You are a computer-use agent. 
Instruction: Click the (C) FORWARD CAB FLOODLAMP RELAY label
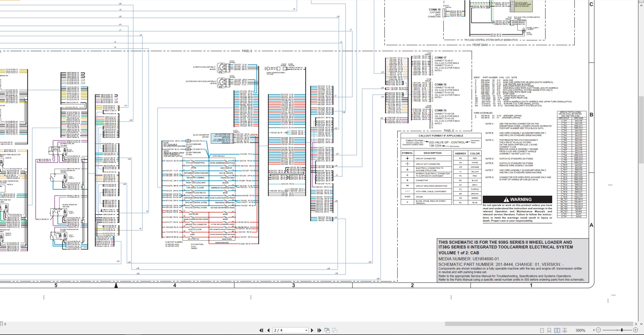[201, 81]
